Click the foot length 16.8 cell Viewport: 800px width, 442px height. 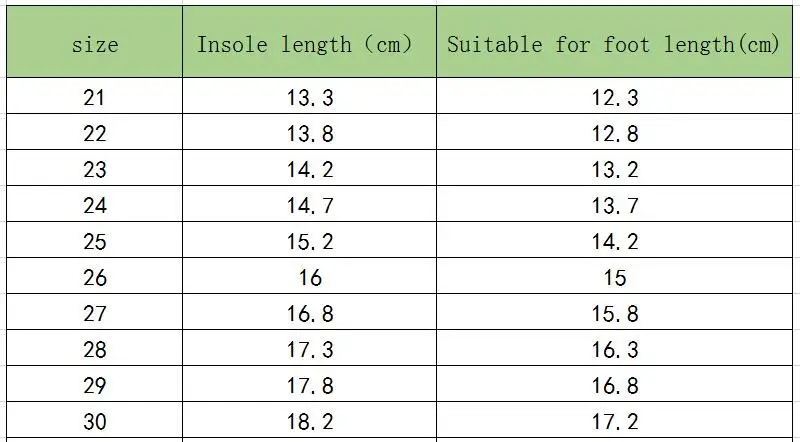click(x=614, y=386)
